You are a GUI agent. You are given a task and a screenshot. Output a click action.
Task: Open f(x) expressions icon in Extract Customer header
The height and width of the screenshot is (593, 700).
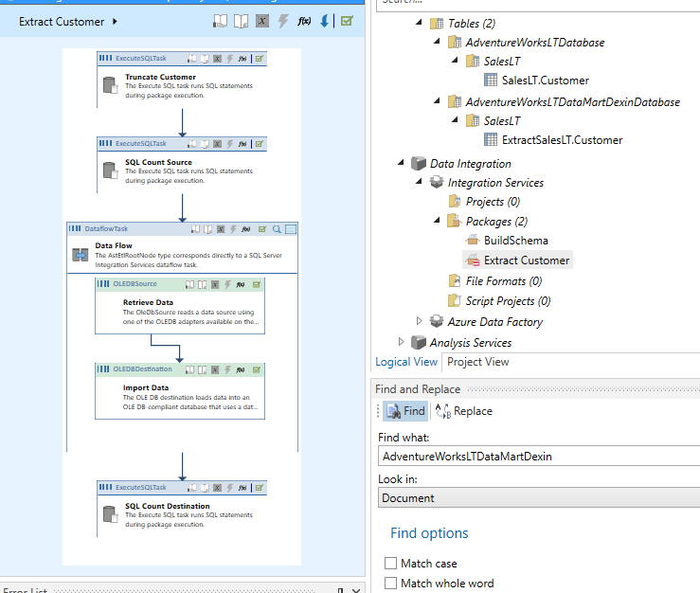[x=304, y=21]
